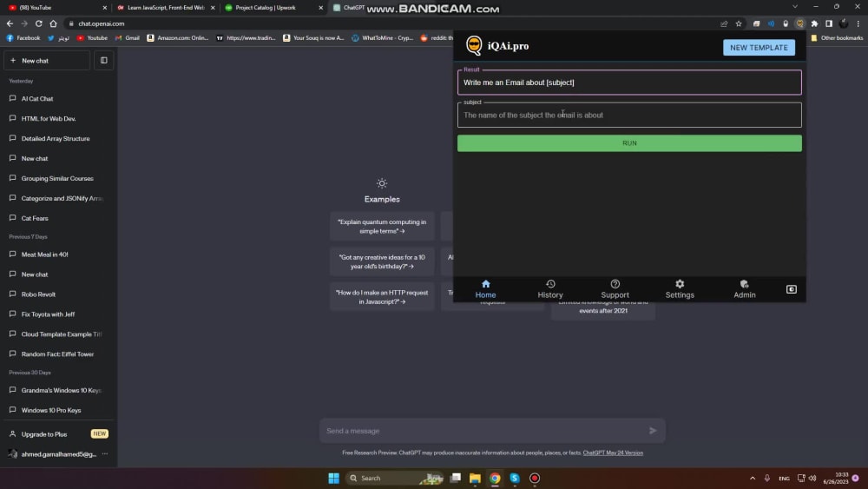Open the Facebook bookmark

(23, 37)
